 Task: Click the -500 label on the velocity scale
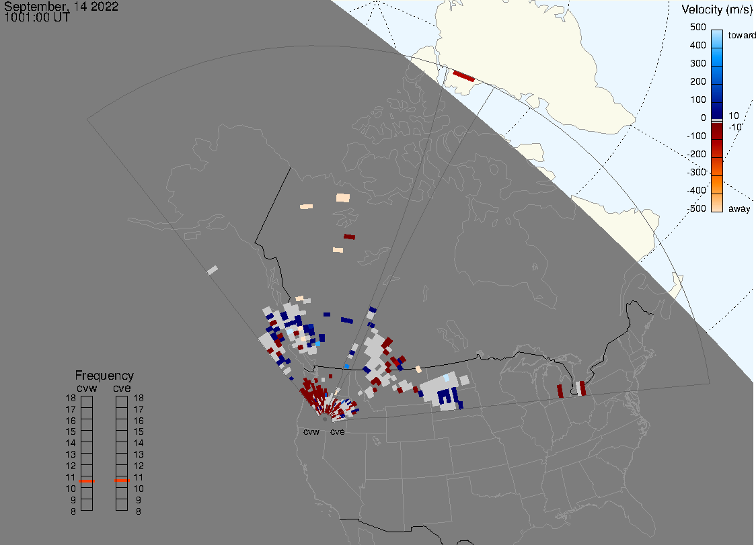tap(697, 208)
